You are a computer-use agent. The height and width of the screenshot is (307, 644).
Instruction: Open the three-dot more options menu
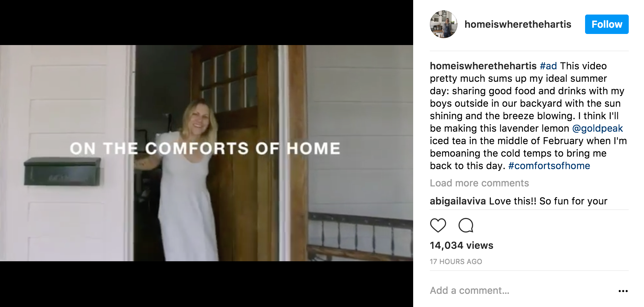click(x=623, y=291)
